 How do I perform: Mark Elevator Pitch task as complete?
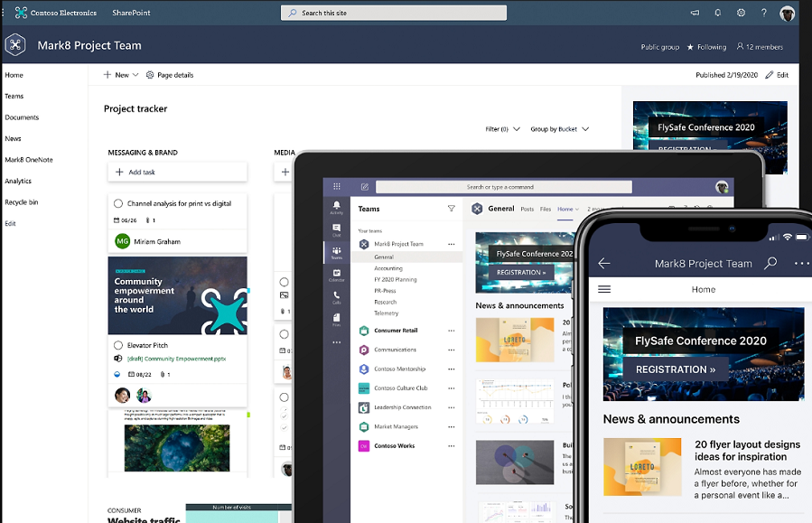point(118,345)
